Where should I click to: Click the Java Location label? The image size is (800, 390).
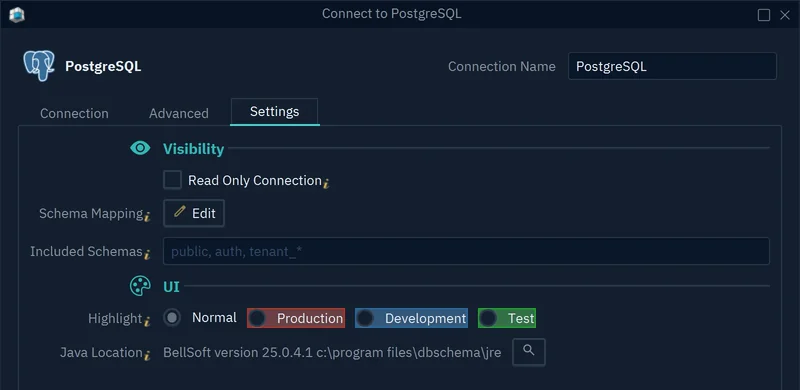[101, 352]
